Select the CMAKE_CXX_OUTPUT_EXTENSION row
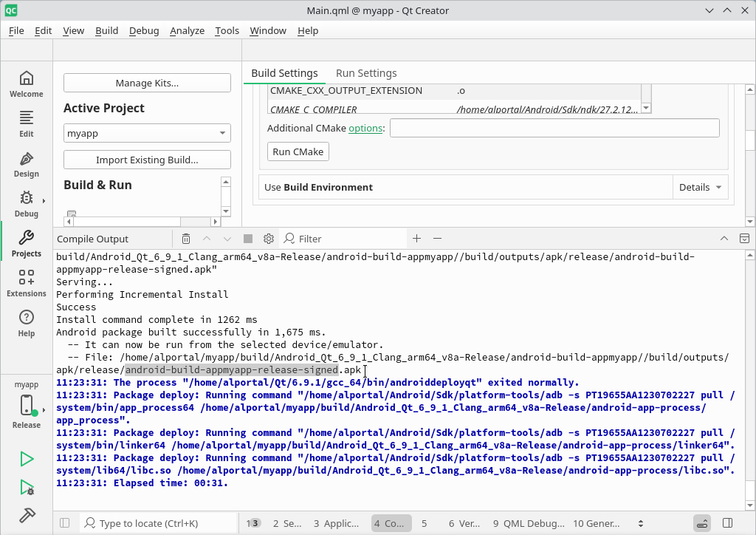 pyautogui.click(x=454, y=91)
